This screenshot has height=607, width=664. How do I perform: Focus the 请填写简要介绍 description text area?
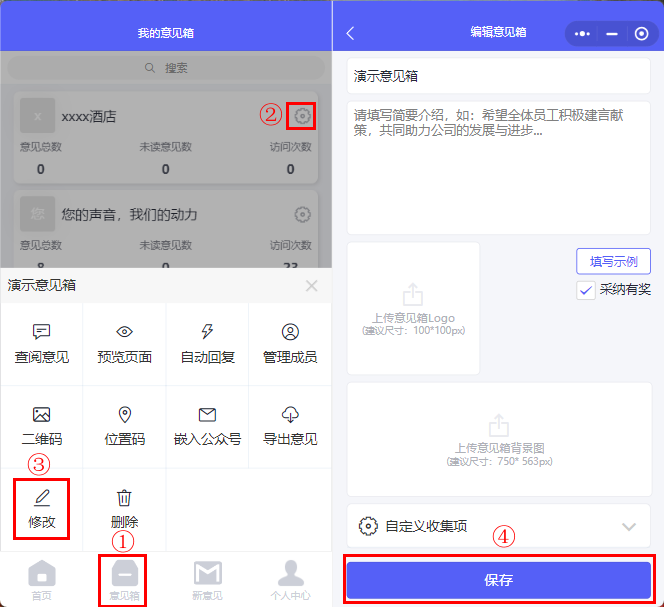pyautogui.click(x=498, y=167)
